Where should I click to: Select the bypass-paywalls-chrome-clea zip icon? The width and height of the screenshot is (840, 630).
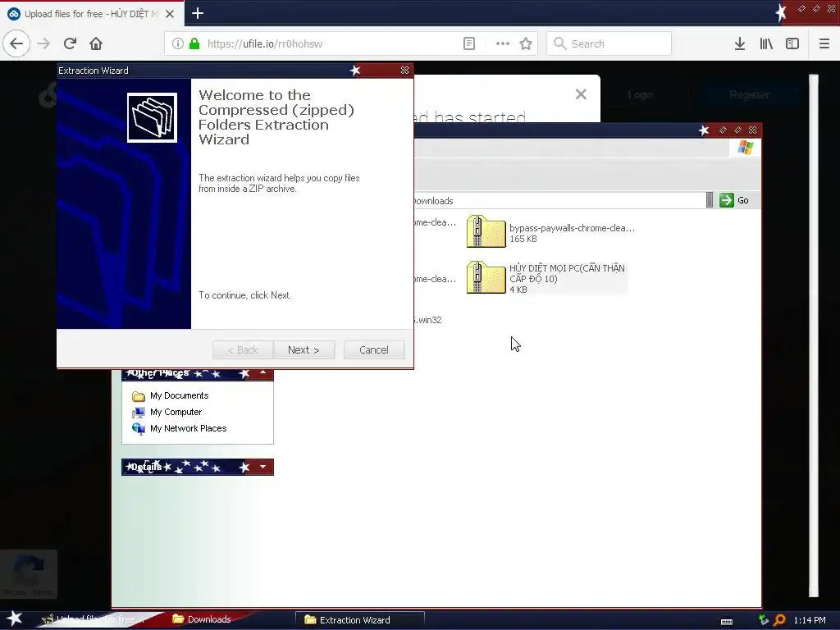486,232
